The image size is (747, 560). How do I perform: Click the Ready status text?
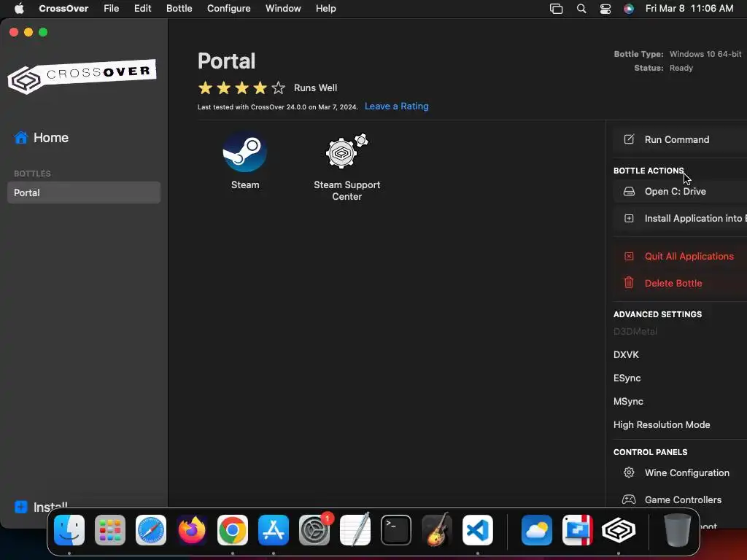(x=681, y=68)
